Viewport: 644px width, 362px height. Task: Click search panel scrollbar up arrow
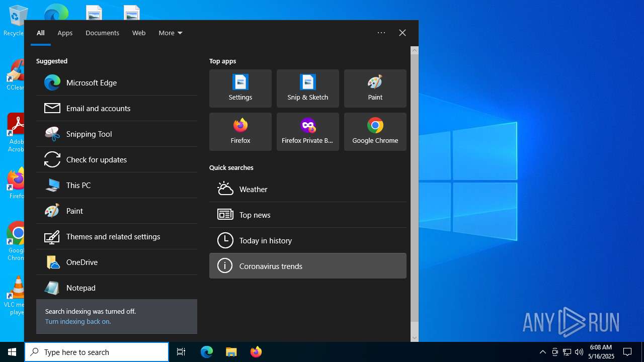(x=415, y=50)
